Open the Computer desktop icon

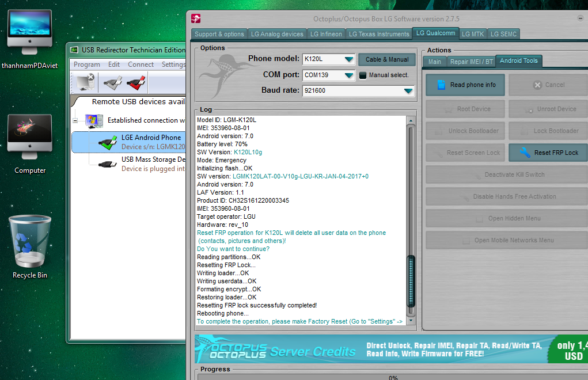(29, 145)
